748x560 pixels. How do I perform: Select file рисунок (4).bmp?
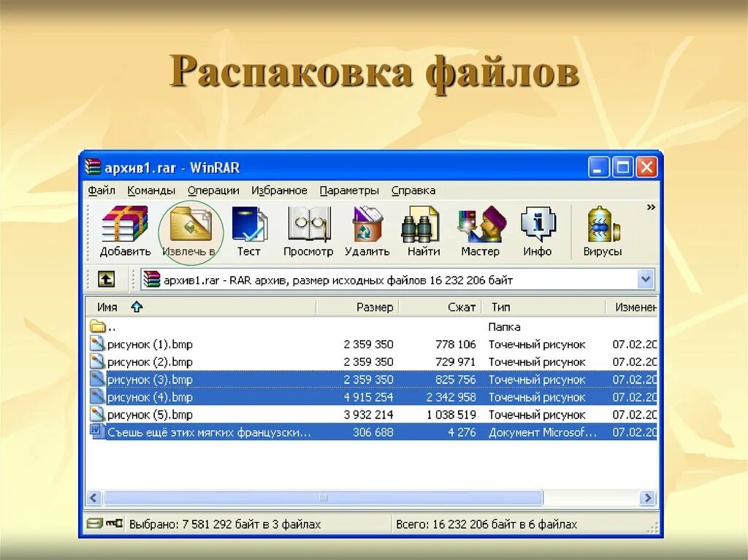(372, 397)
